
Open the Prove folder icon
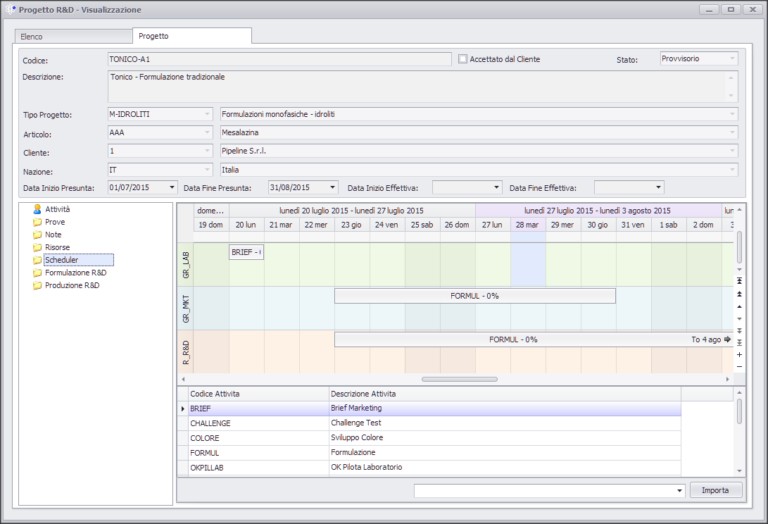pos(37,222)
